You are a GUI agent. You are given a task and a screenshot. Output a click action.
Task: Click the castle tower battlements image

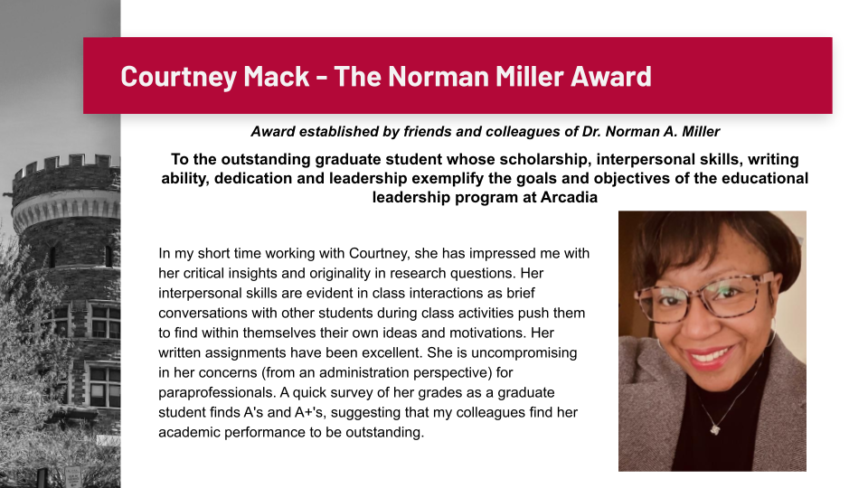pos(65,174)
